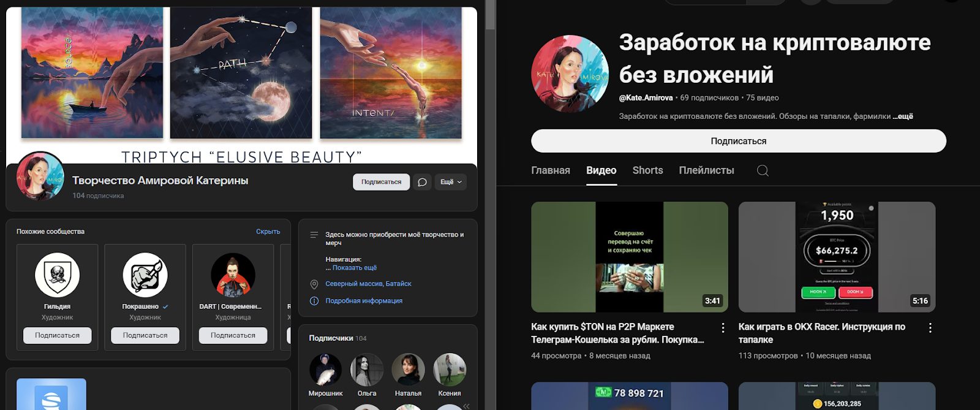Expand channel description with "...ещё"

pos(903,116)
